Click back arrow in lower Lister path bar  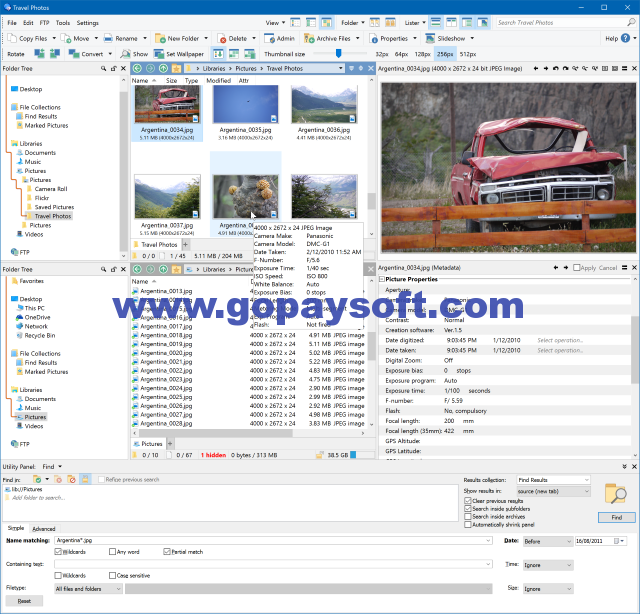pyautogui.click(x=138, y=269)
